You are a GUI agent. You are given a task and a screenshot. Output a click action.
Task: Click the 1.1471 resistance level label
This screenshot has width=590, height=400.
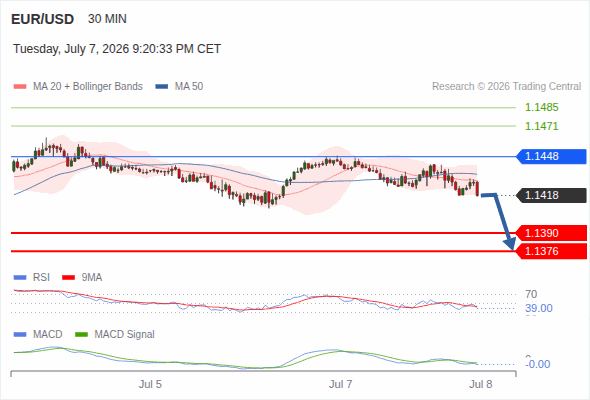click(x=541, y=126)
